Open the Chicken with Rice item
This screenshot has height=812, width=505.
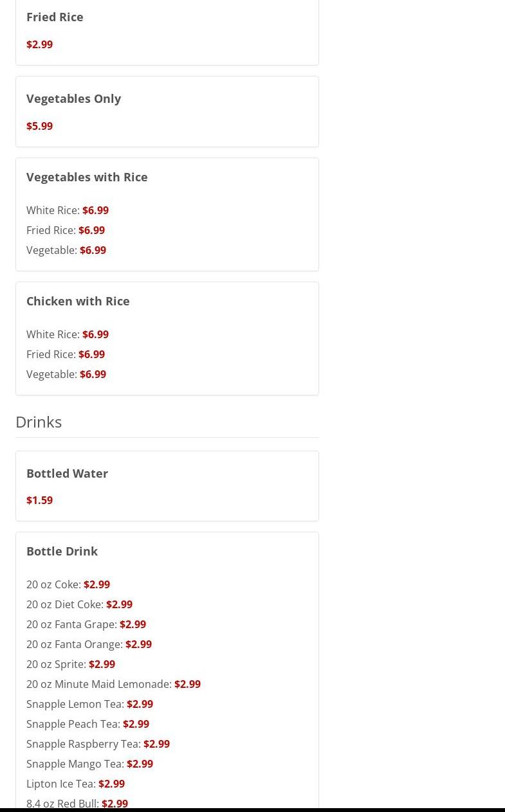(x=78, y=301)
